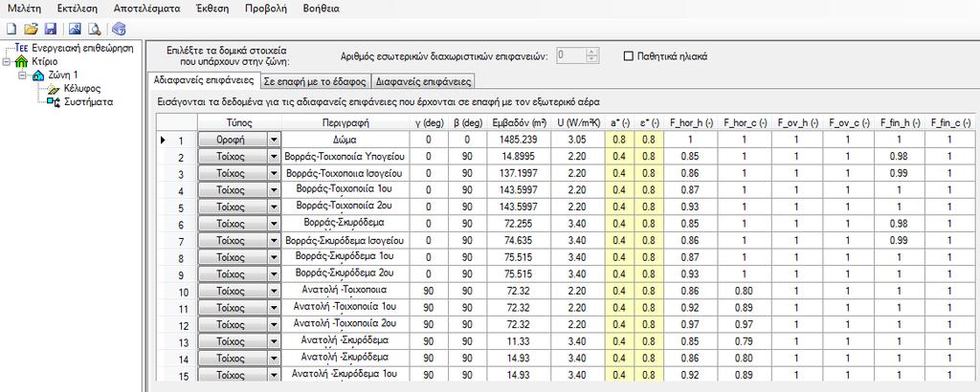Viewport: 980px width, 392px height.
Task: Switch to Σε επαφή με το έδαφος tab
Action: (315, 81)
